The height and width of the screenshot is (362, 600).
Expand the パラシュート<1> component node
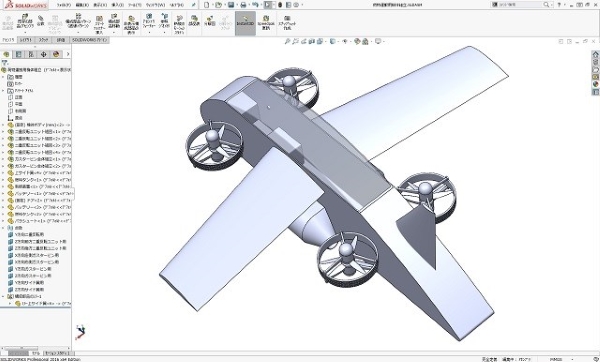[3, 221]
